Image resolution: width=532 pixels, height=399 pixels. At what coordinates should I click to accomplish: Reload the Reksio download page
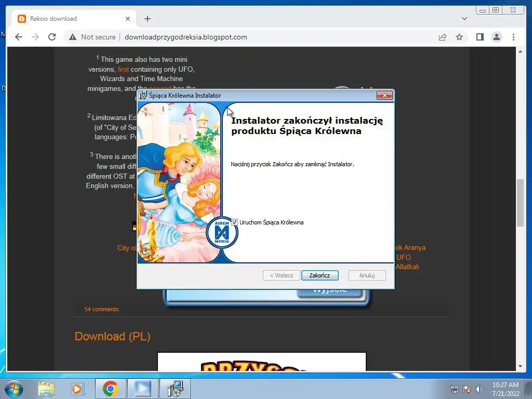point(52,37)
